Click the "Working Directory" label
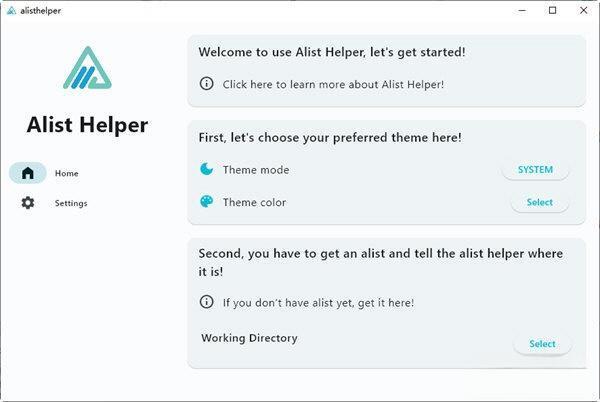The width and height of the screenshot is (600, 402). (x=249, y=338)
